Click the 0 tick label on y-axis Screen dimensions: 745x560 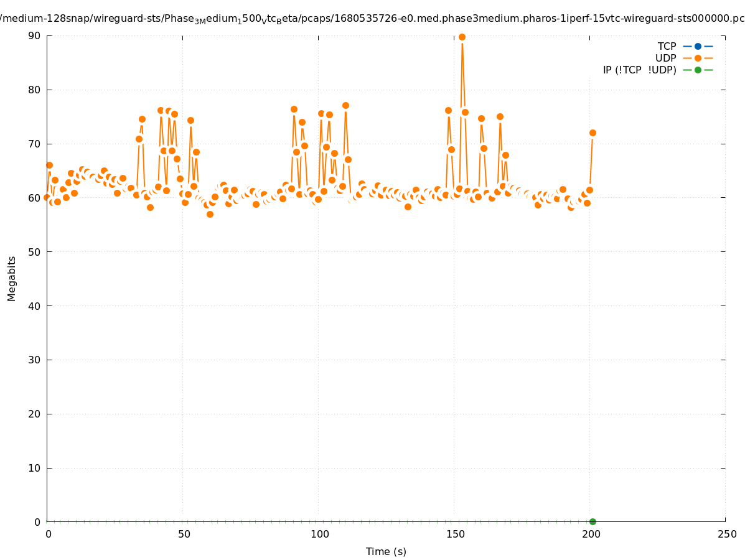click(x=37, y=522)
